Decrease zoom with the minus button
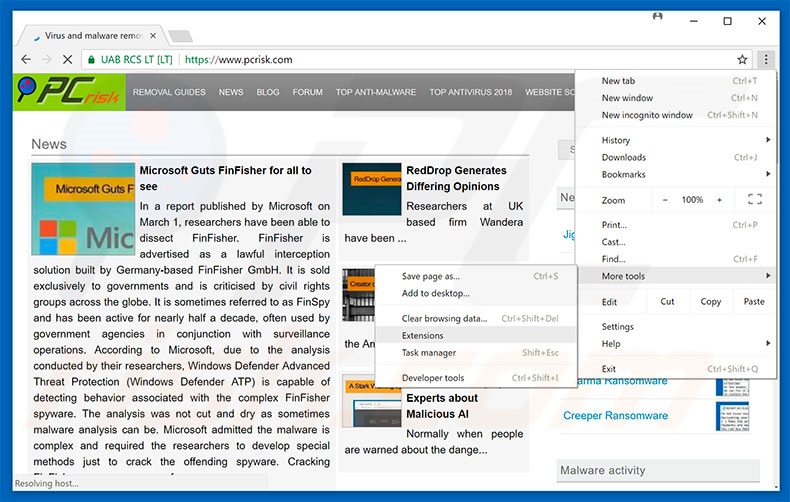Screen dimensions: 790x502 (x=665, y=200)
